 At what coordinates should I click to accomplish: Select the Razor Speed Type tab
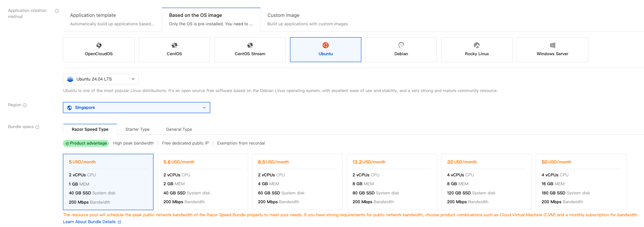(90, 129)
